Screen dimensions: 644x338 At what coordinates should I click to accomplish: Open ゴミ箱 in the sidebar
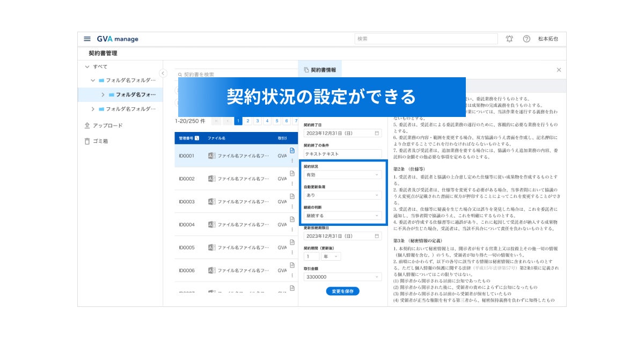pyautogui.click(x=100, y=141)
